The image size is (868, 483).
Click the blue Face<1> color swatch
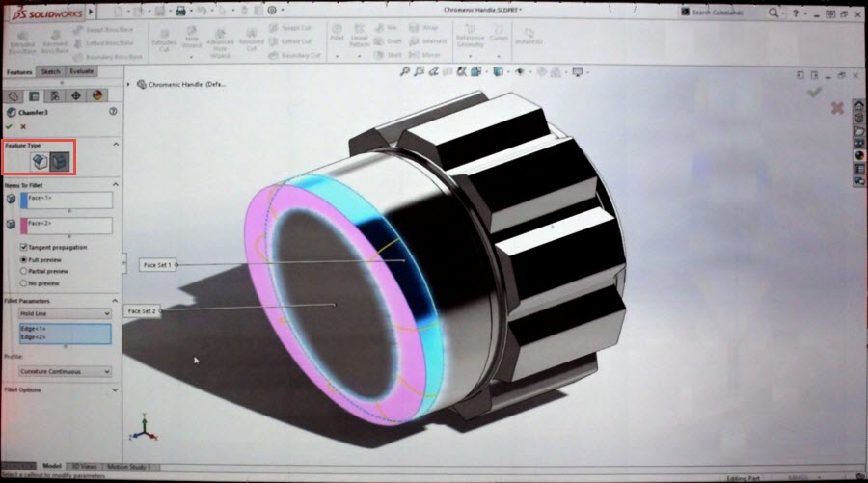tap(24, 201)
